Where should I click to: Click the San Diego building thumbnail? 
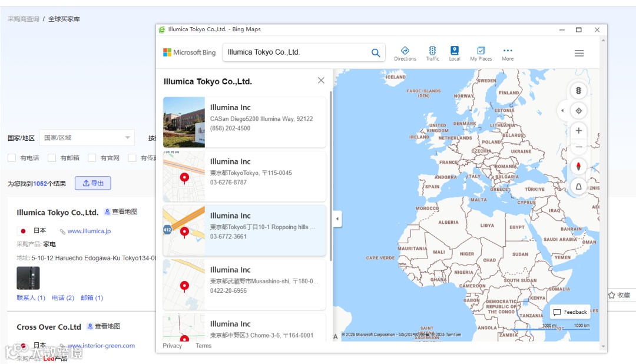click(184, 122)
